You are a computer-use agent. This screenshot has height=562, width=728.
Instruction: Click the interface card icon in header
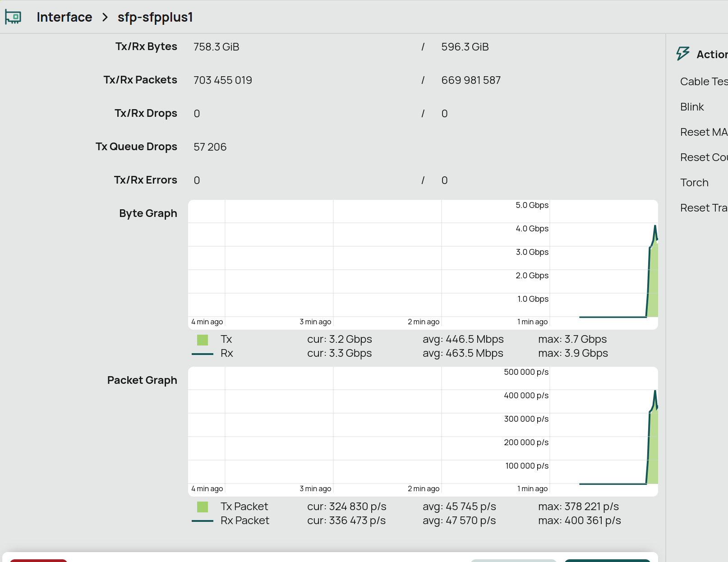[x=13, y=17]
